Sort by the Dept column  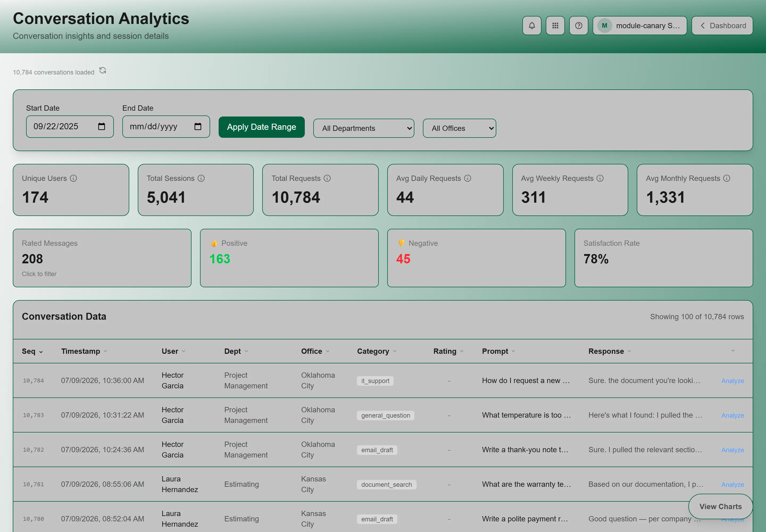click(x=236, y=351)
